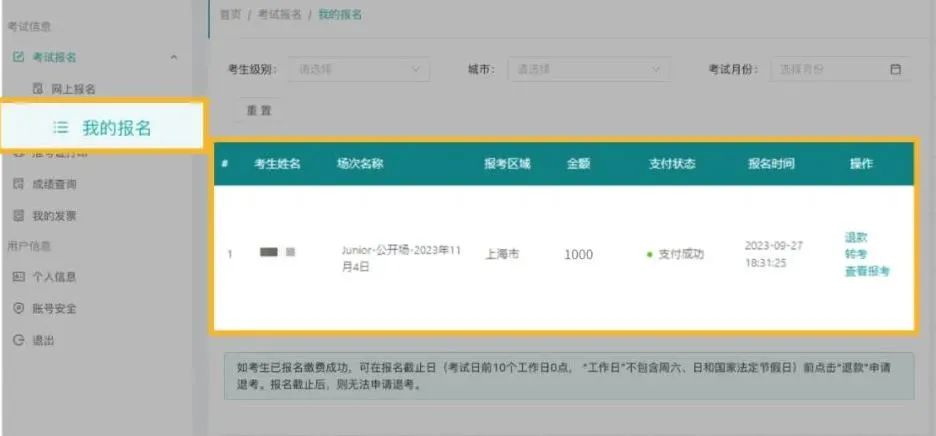Open the 城市 dropdown selector
Viewport: 936px width, 436px height.
tap(587, 69)
